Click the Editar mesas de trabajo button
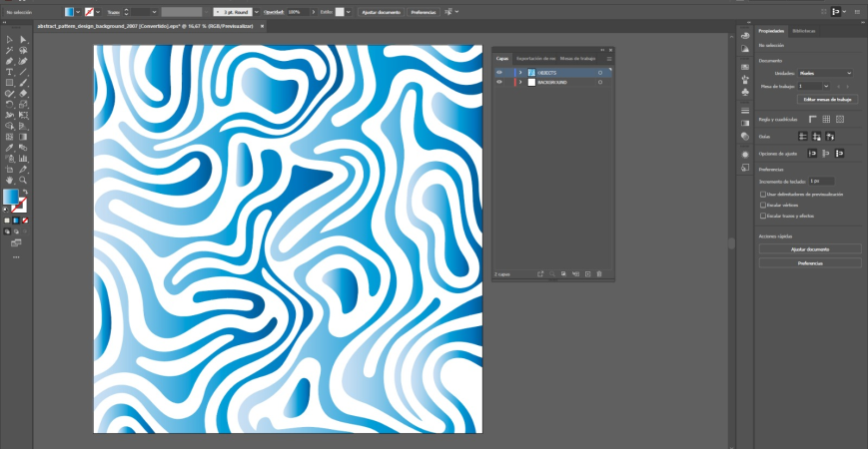This screenshot has width=868, height=449. point(828,100)
